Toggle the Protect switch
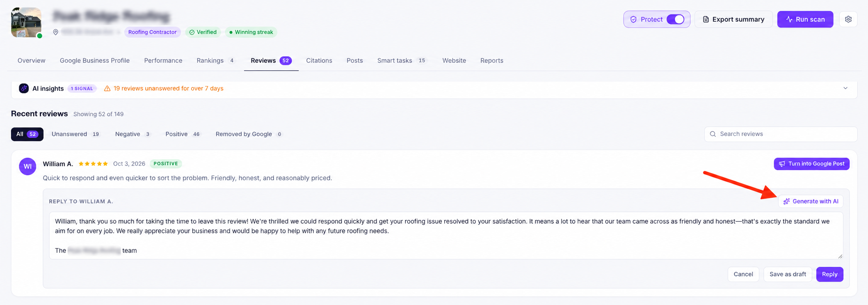This screenshot has width=868, height=305. click(x=675, y=19)
